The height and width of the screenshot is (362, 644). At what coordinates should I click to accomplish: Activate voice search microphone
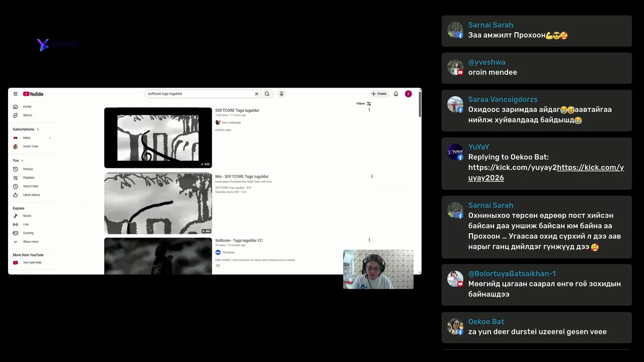[x=281, y=94]
